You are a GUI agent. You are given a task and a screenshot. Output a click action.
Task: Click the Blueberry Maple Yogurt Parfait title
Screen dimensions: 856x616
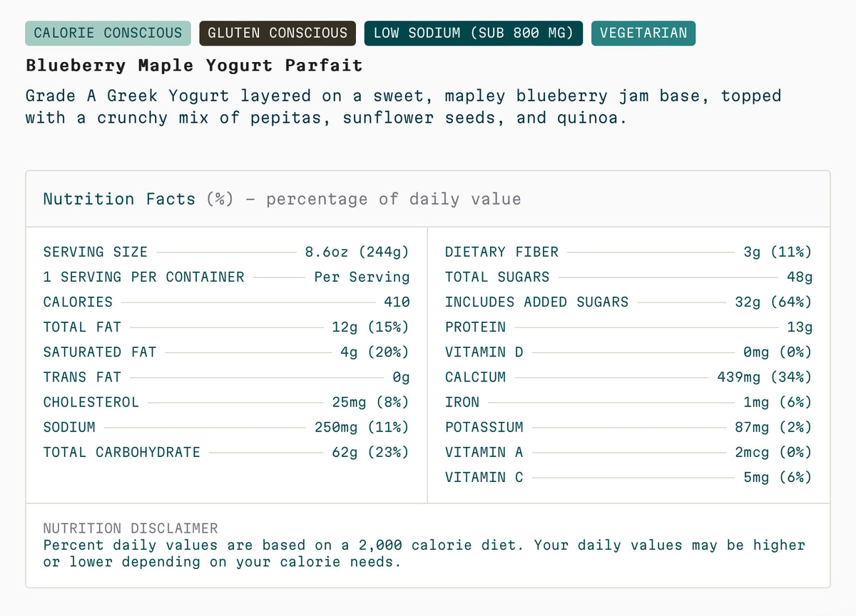point(194,66)
